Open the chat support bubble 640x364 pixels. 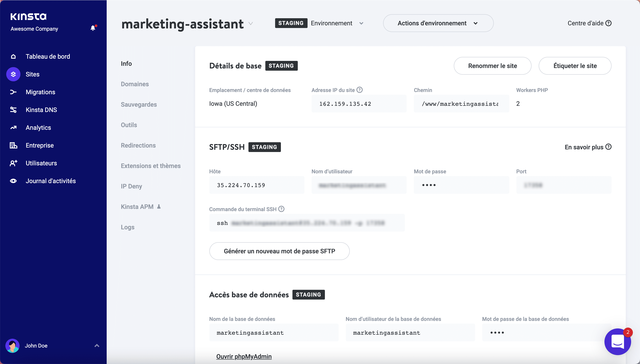[x=618, y=342]
